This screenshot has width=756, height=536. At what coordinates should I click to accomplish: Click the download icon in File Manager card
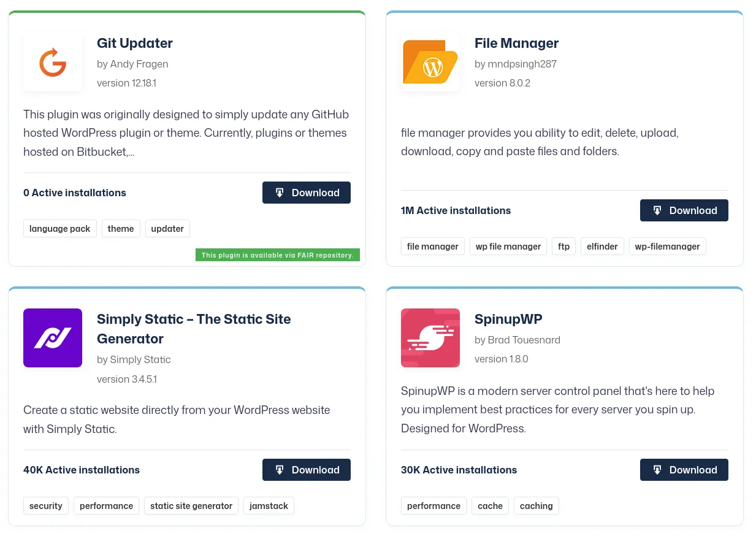[657, 210]
